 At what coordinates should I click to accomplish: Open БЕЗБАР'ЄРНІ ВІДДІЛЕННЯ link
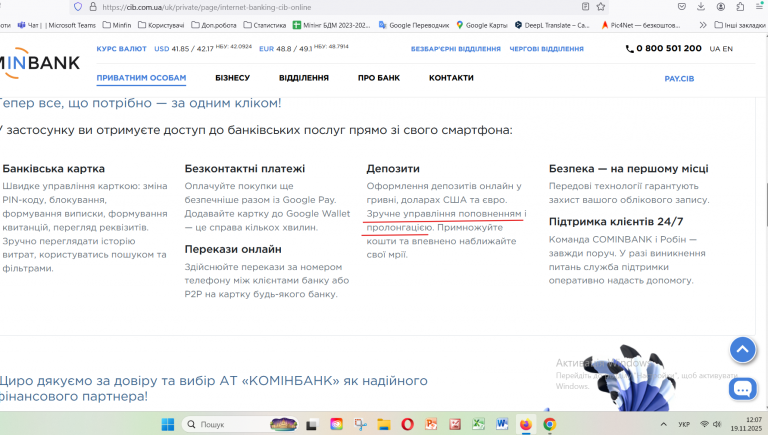456,49
